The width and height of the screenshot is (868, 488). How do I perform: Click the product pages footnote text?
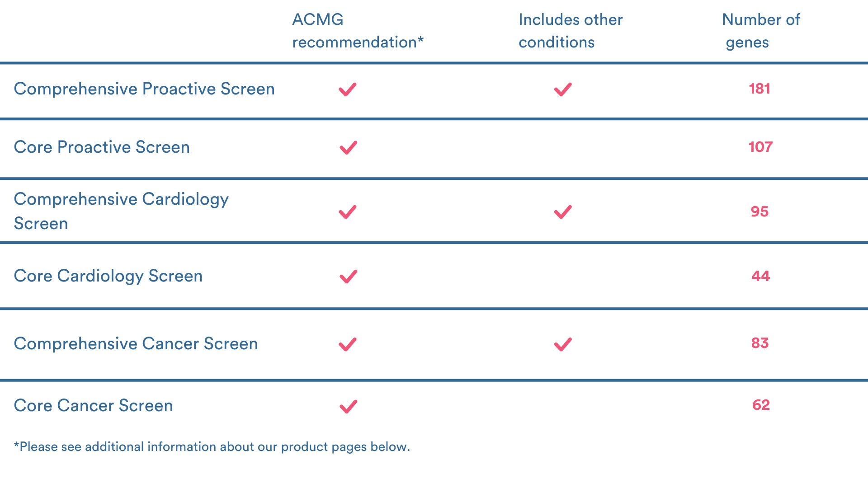click(212, 447)
